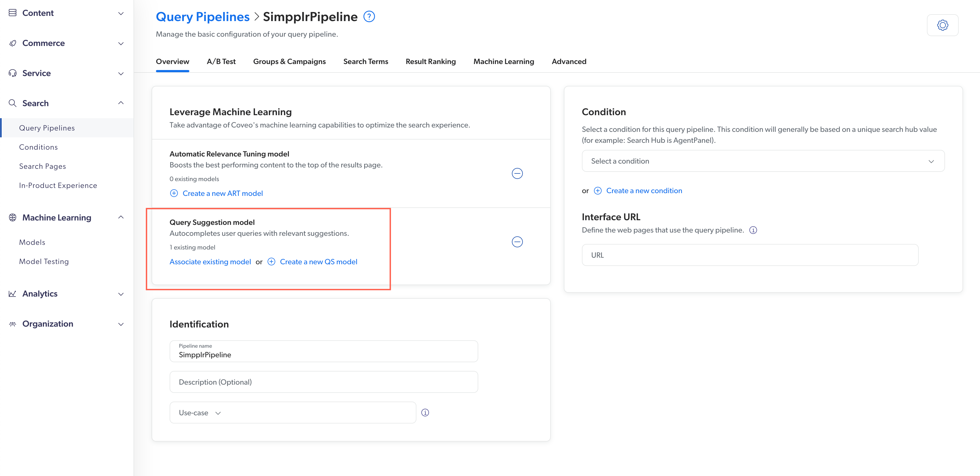980x476 pixels.
Task: Click the Machine Learning globe icon
Action: [x=13, y=217]
